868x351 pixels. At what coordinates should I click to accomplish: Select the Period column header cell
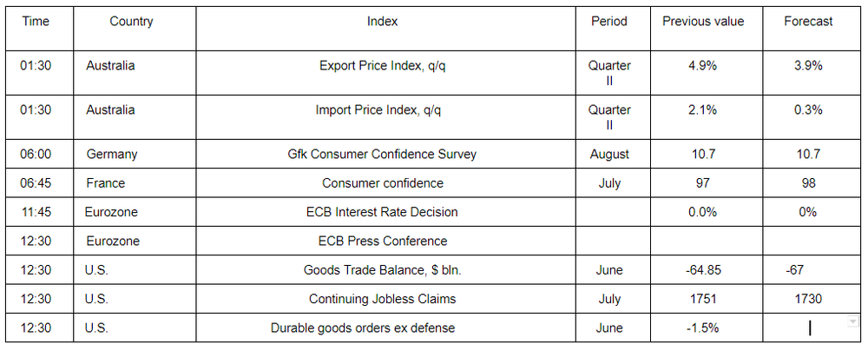tap(613, 29)
